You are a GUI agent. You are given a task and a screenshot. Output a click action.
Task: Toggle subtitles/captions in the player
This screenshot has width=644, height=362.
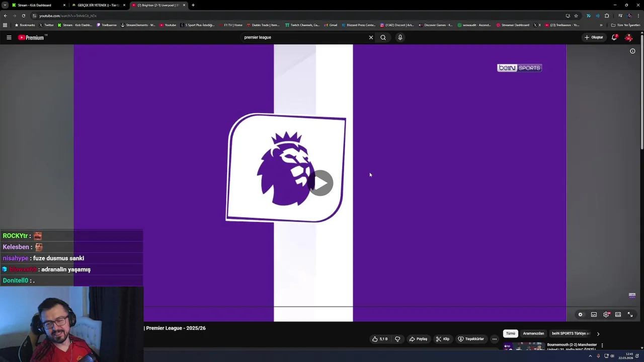click(x=594, y=314)
